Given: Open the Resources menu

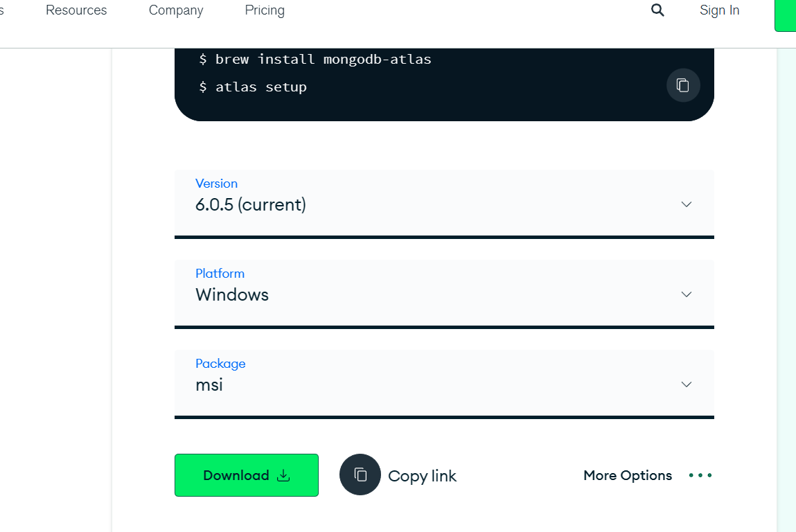Looking at the screenshot, I should pyautogui.click(x=76, y=10).
